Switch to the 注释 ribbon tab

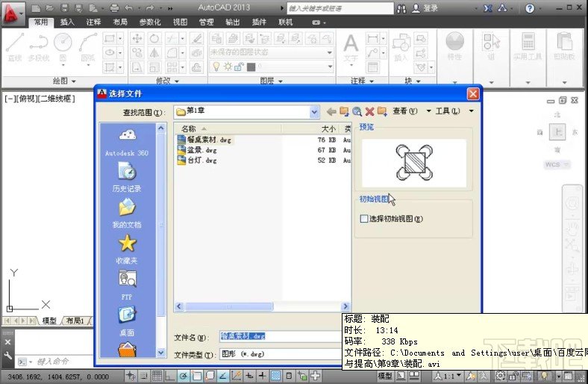[93, 22]
